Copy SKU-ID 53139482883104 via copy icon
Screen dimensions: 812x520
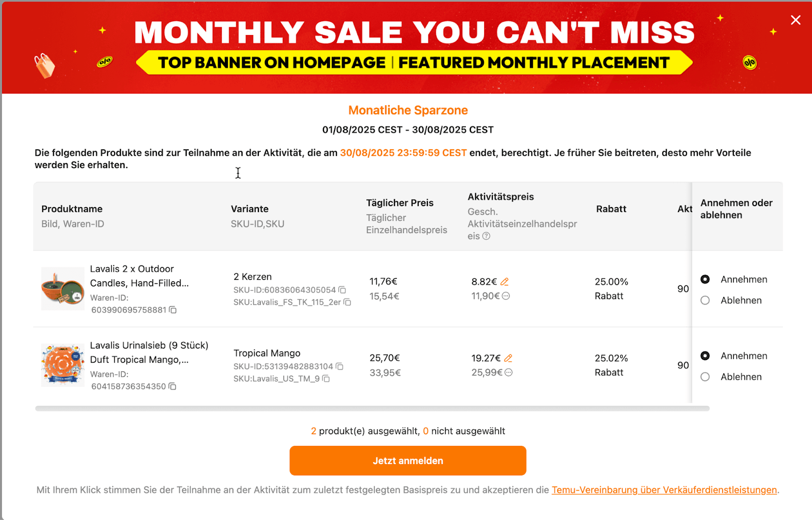point(340,366)
